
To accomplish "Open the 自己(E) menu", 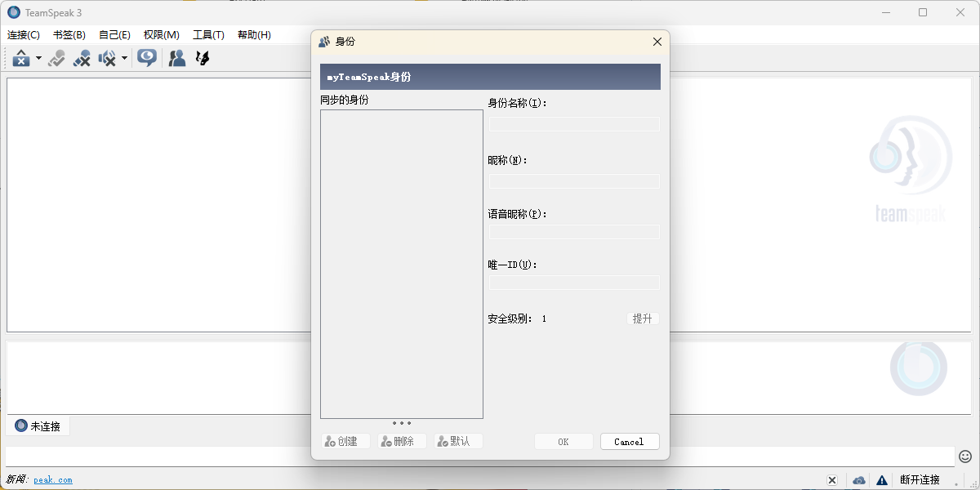I will coord(114,35).
